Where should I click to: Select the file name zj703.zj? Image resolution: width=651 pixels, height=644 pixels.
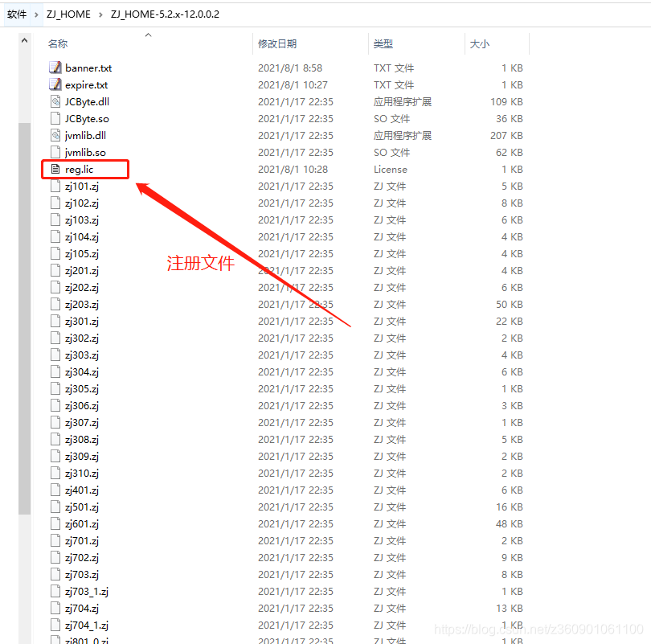pyautogui.click(x=82, y=575)
